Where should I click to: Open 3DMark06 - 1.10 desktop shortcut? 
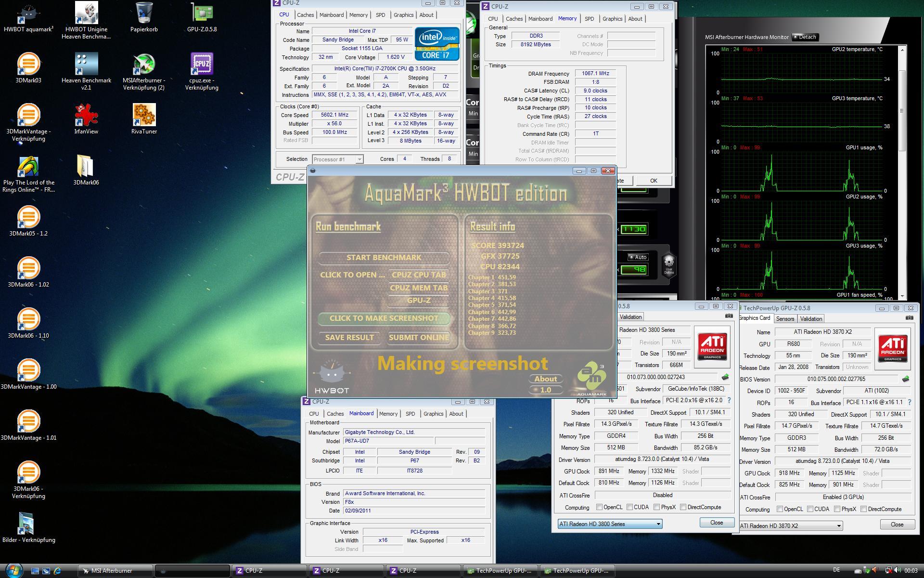click(x=28, y=324)
